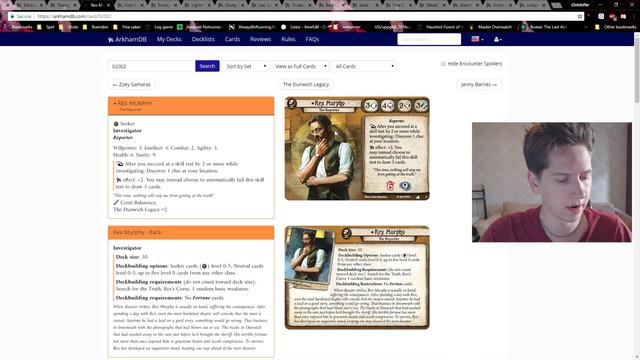
Task: Click the red extension icon in Chrome toolbar
Action: point(612,16)
